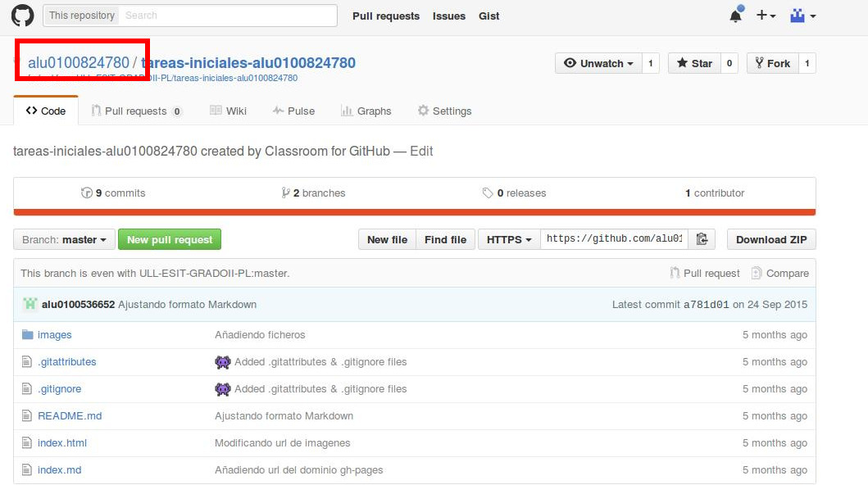Open Issues in top navigation
This screenshot has width=868, height=485.
coord(449,16)
